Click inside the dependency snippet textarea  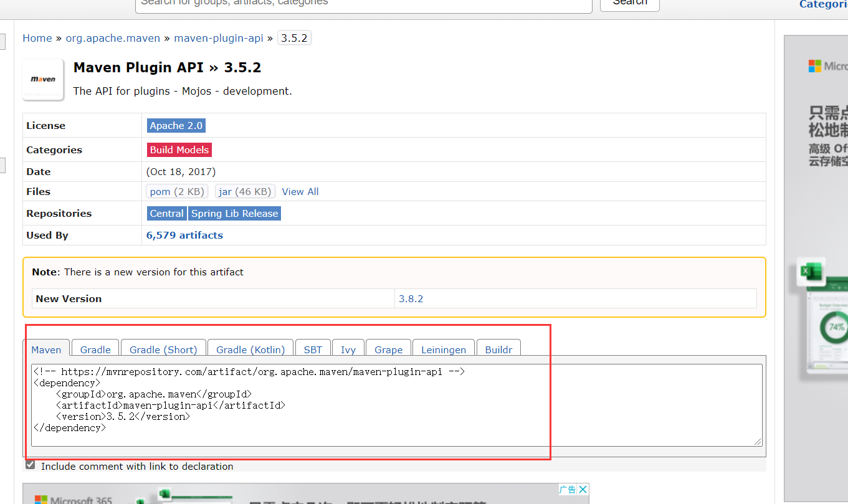(397, 405)
